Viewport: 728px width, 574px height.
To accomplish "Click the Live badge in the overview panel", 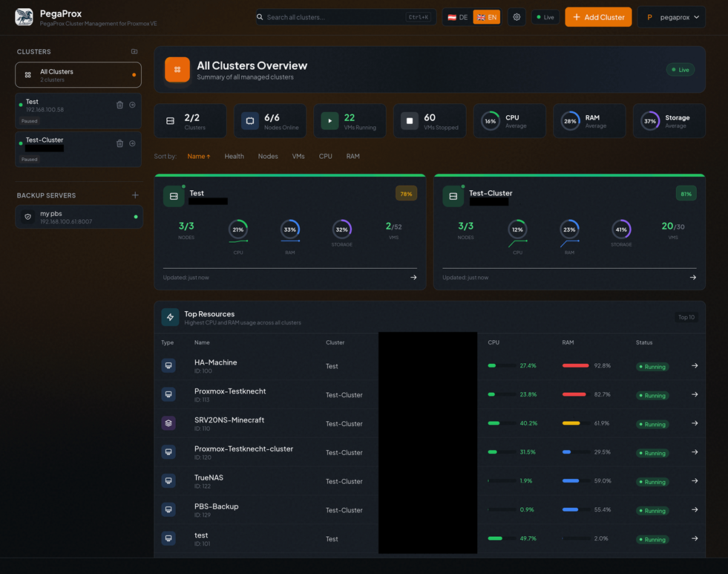I will [681, 70].
